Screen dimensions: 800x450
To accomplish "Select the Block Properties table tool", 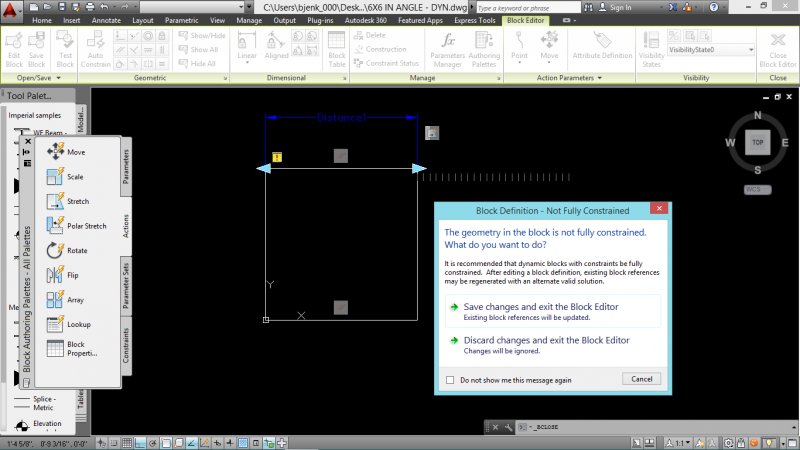I will click(x=72, y=348).
